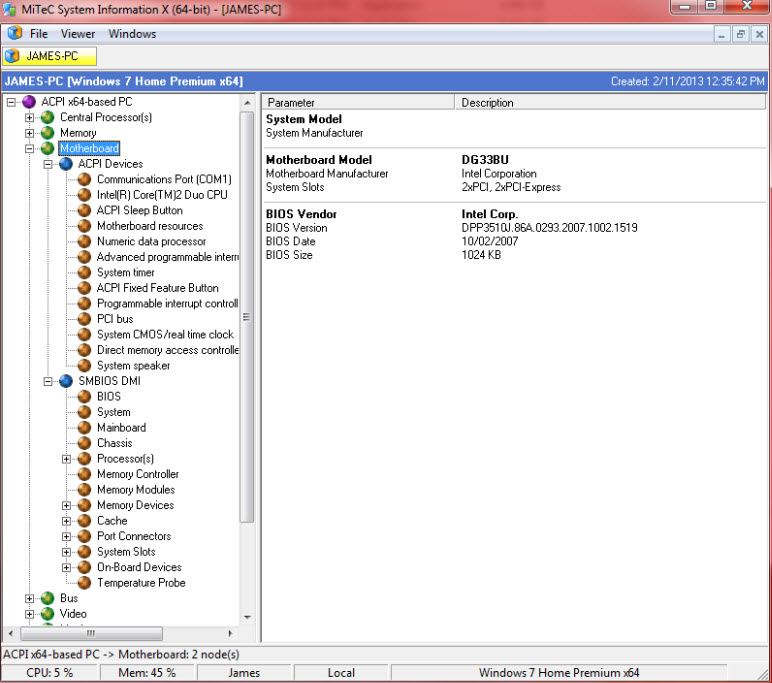Image resolution: width=772 pixels, height=683 pixels.
Task: Click the Intel(R) Core(TM)2 Duo CPU icon
Action: tap(85, 195)
